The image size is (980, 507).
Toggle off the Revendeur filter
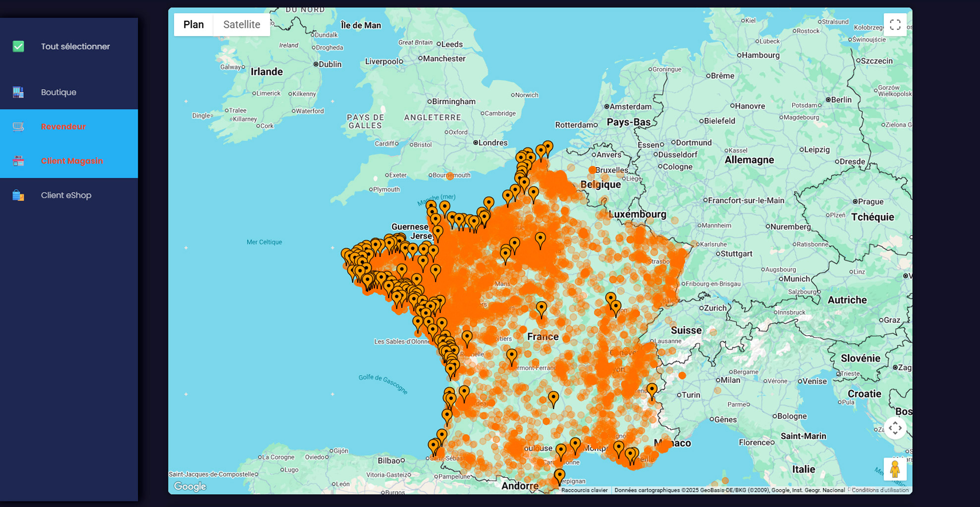pyautogui.click(x=63, y=126)
